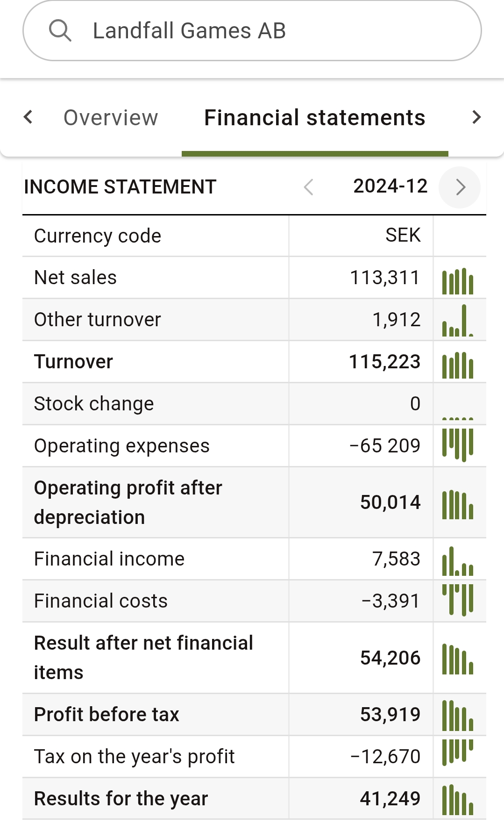Screen dimensions: 504x824
Task: Click the 53,919 profit before tax value
Action: [x=390, y=715]
